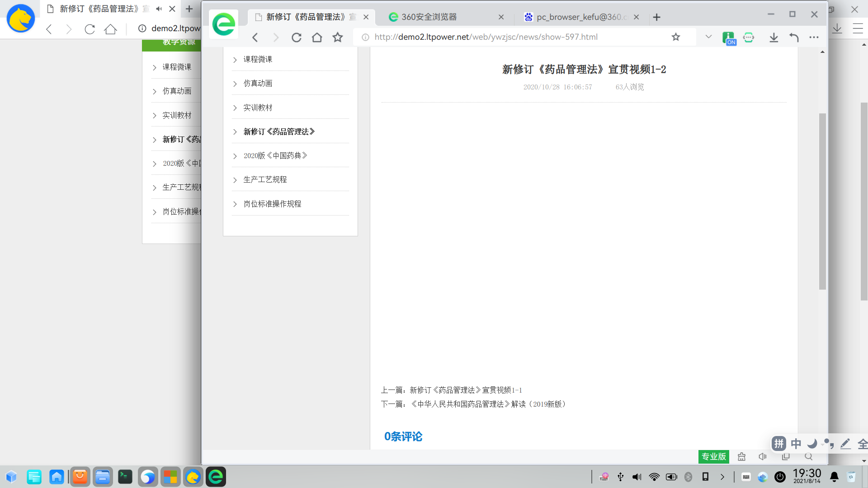Expand hidden system tray icons arrow
The image size is (868, 488).
point(722,477)
